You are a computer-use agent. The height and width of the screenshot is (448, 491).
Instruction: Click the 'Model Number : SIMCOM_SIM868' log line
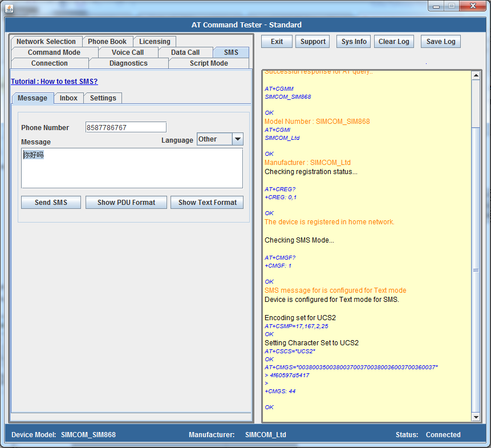coord(317,122)
